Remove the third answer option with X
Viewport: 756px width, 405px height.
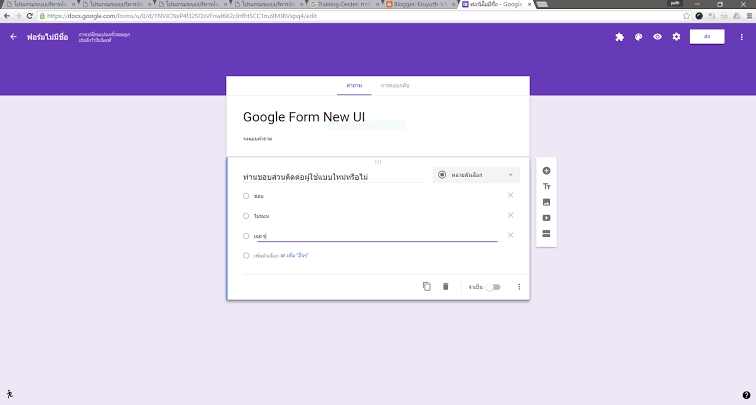coord(510,235)
